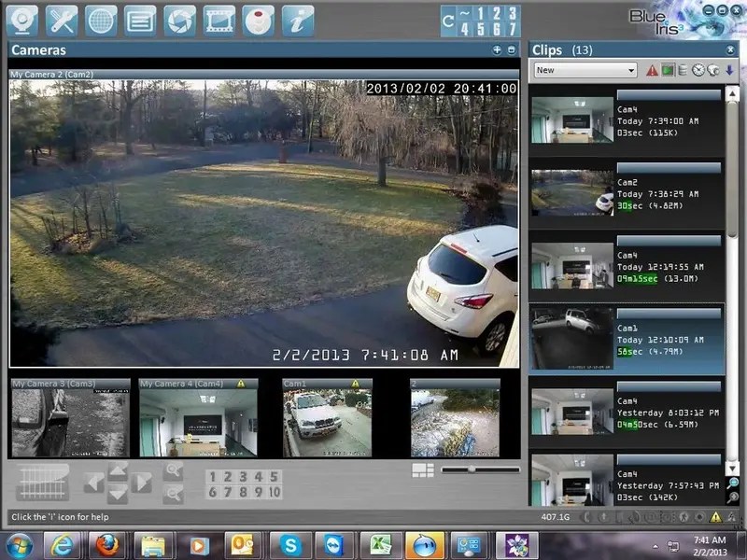Select number 4 in the top number grid
Viewport: 747px width, 560px height.
(x=464, y=29)
